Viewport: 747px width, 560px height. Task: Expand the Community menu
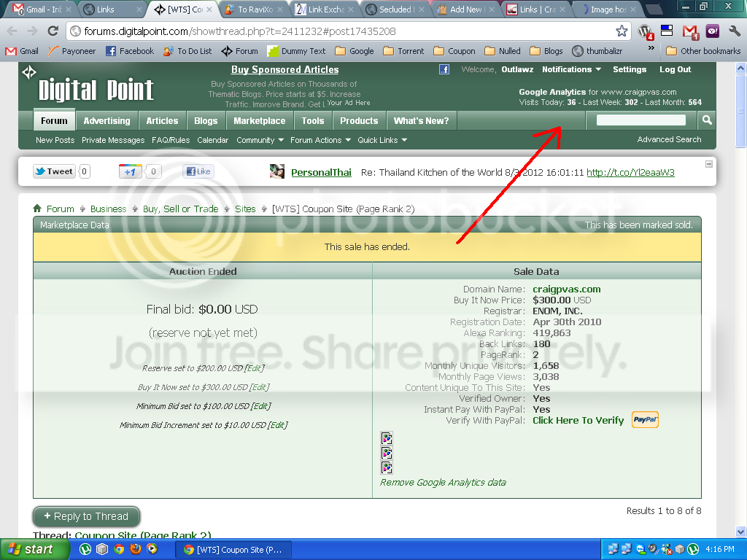(x=260, y=140)
